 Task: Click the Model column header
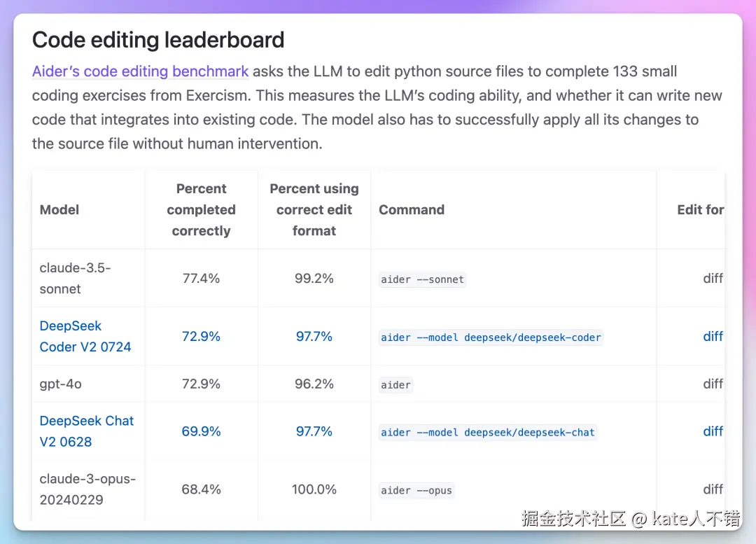tap(59, 209)
